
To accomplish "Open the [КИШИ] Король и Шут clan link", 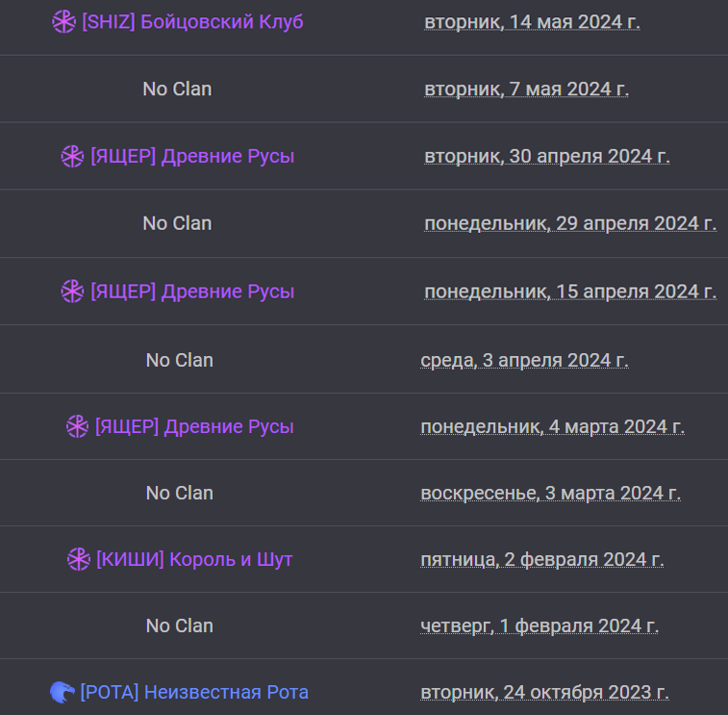I will (x=194, y=559).
